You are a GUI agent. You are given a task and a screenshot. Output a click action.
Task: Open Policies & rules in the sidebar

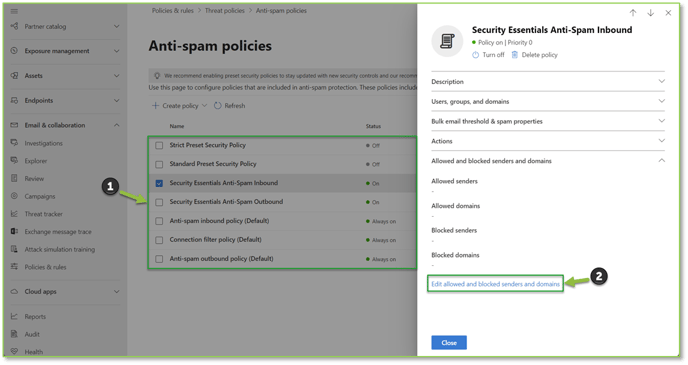(45, 267)
